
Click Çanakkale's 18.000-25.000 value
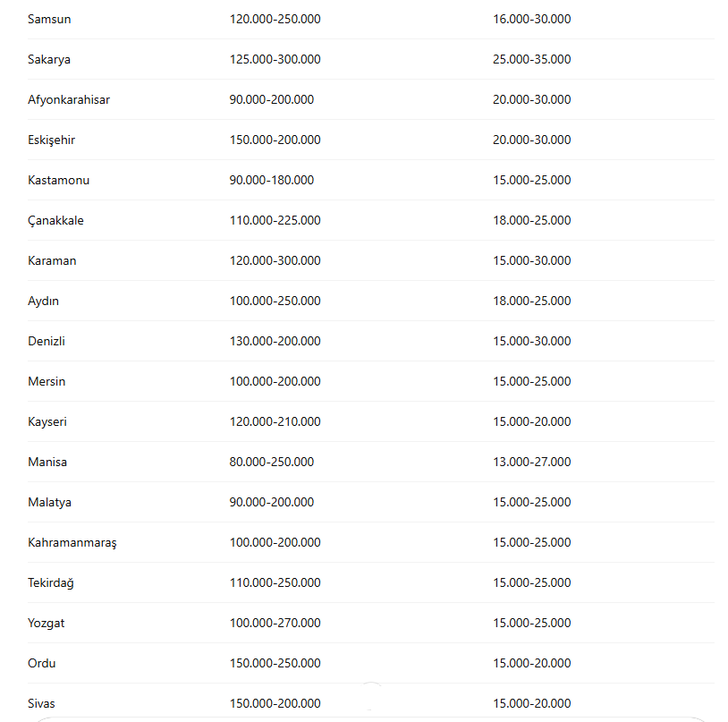click(531, 220)
